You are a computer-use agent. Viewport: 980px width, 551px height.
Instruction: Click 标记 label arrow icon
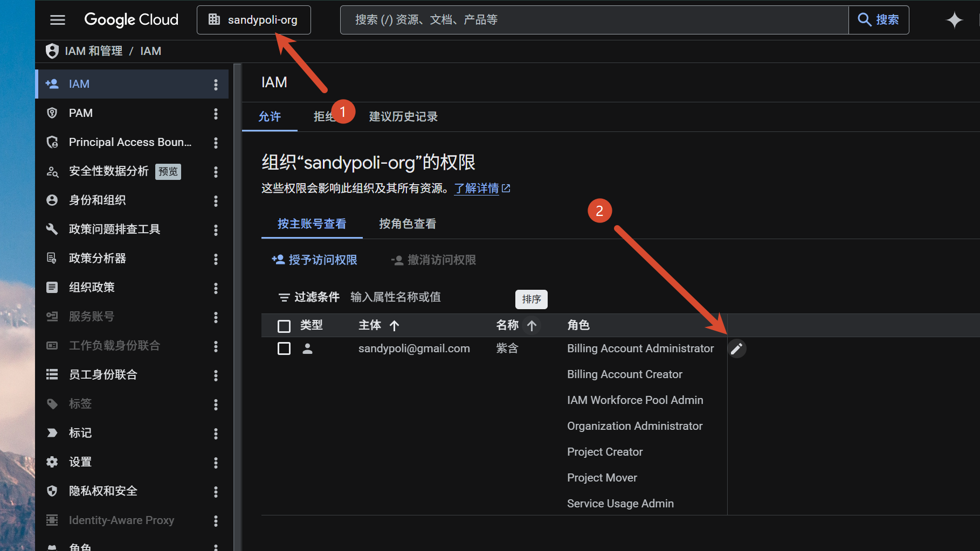52,433
